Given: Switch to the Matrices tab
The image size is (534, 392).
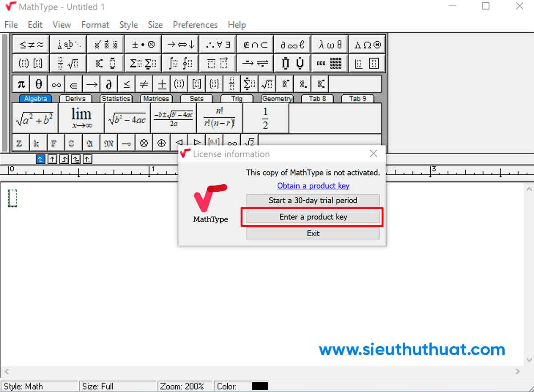Looking at the screenshot, I should tap(156, 99).
